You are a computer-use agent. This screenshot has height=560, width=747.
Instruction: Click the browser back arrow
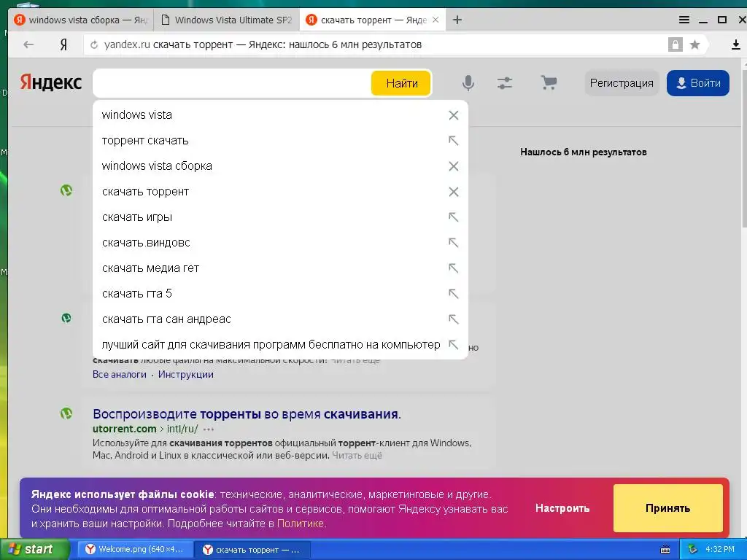tap(28, 44)
